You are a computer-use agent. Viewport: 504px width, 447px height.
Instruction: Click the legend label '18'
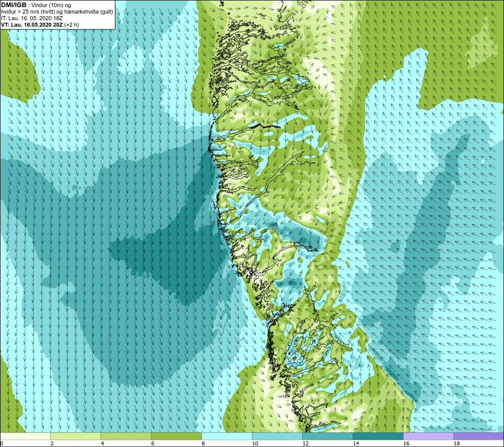(457, 444)
